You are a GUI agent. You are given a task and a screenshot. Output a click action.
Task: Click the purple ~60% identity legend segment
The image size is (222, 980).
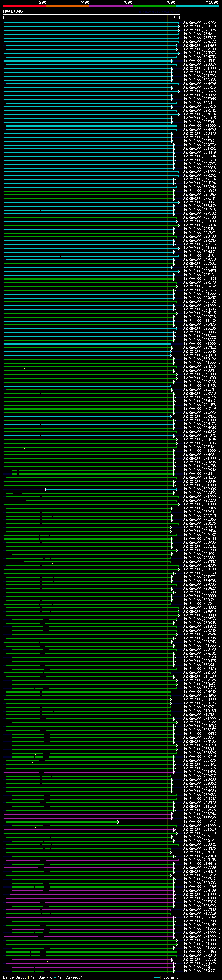point(111,7)
